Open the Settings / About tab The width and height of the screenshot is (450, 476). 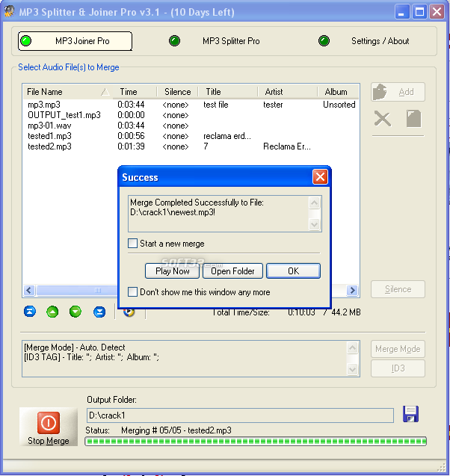click(x=380, y=41)
